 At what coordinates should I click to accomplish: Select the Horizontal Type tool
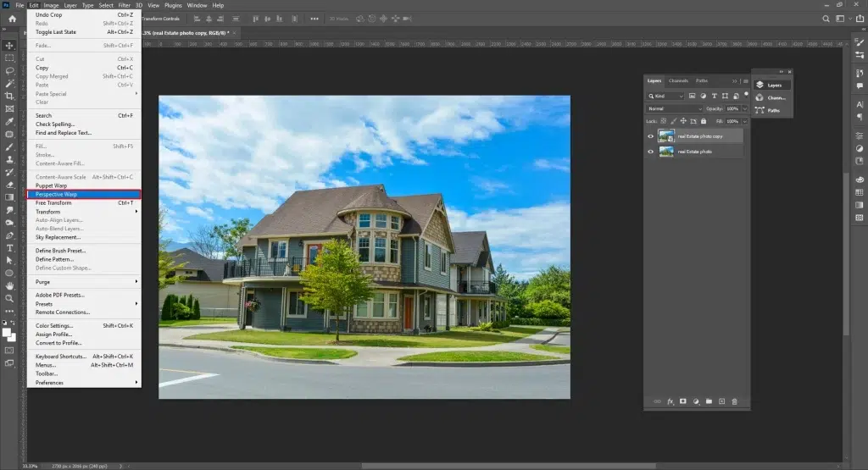[9, 248]
